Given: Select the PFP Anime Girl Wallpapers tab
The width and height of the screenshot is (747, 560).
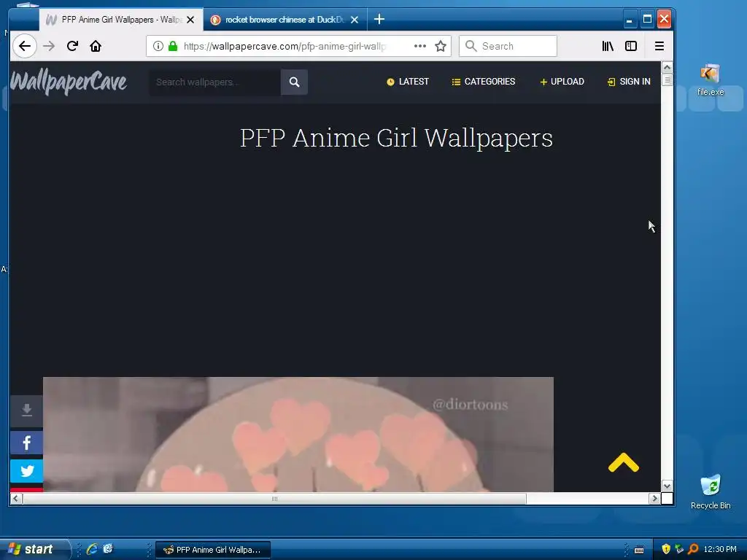Looking at the screenshot, I should (121, 20).
